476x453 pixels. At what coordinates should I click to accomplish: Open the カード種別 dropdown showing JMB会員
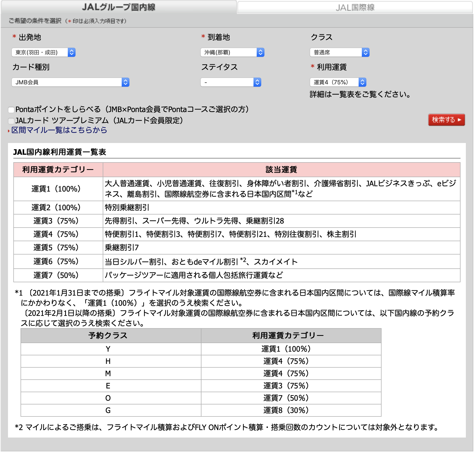tap(70, 82)
